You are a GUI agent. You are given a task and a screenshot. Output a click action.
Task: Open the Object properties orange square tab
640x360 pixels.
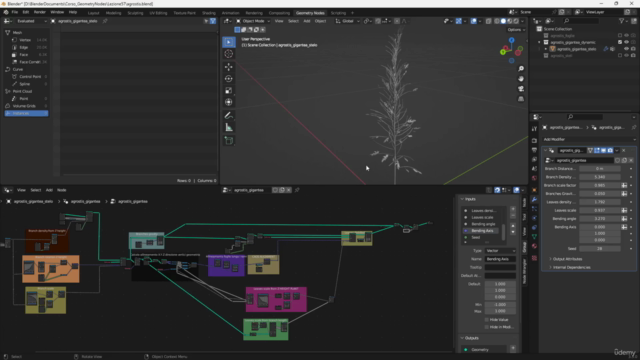[534, 190]
